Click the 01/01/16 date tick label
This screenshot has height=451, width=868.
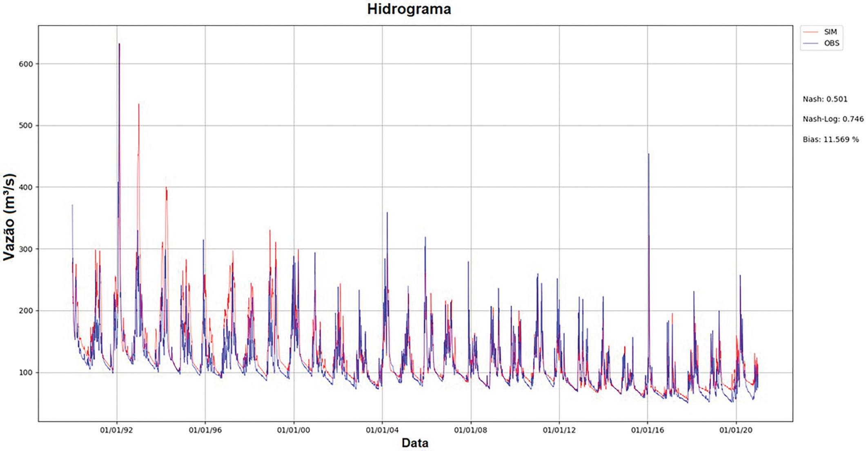click(x=648, y=430)
